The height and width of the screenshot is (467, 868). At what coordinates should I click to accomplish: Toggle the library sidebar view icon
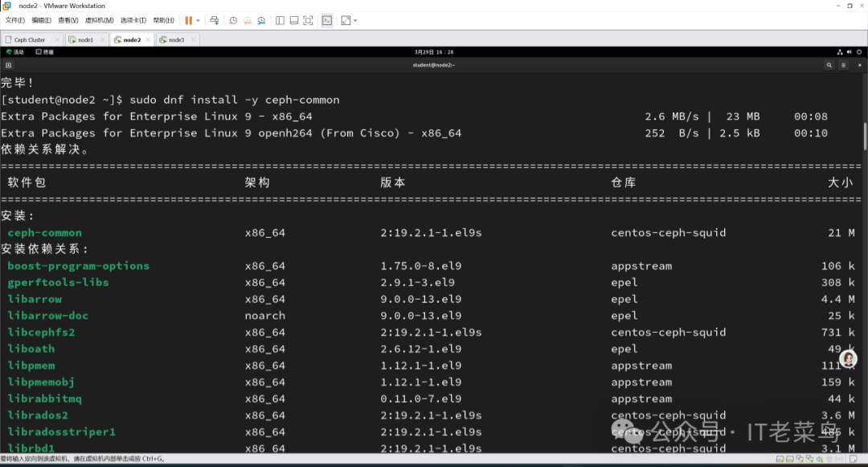pyautogui.click(x=280, y=20)
